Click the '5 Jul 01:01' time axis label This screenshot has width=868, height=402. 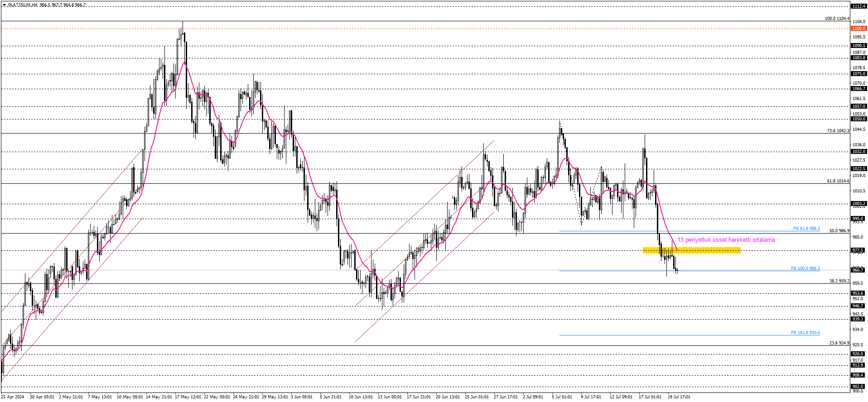[x=562, y=397]
